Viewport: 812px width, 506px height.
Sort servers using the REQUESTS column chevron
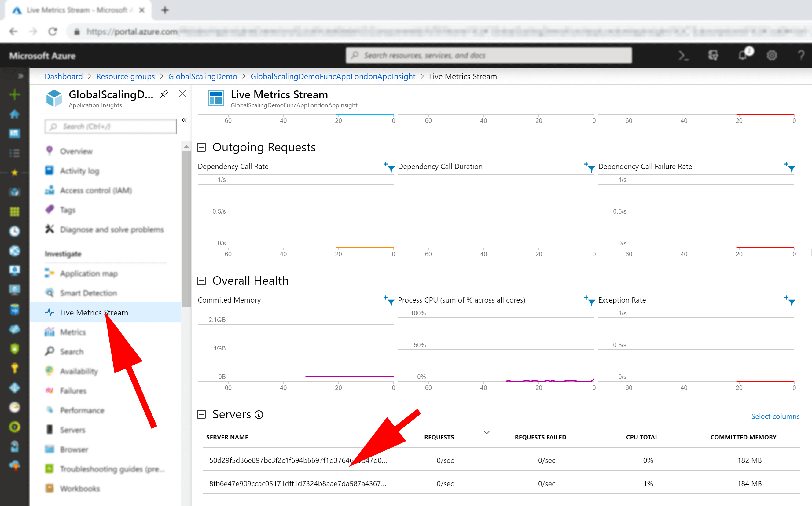487,432
